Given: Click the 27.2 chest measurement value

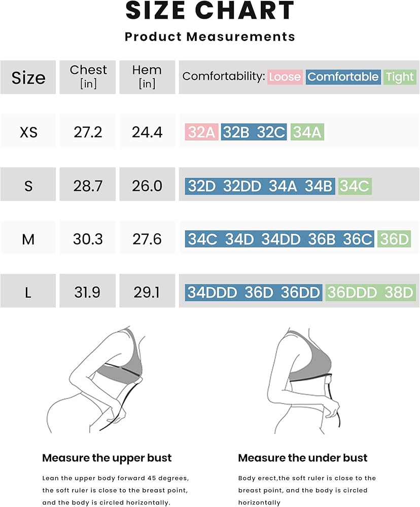Looking at the screenshot, I should [x=88, y=132].
